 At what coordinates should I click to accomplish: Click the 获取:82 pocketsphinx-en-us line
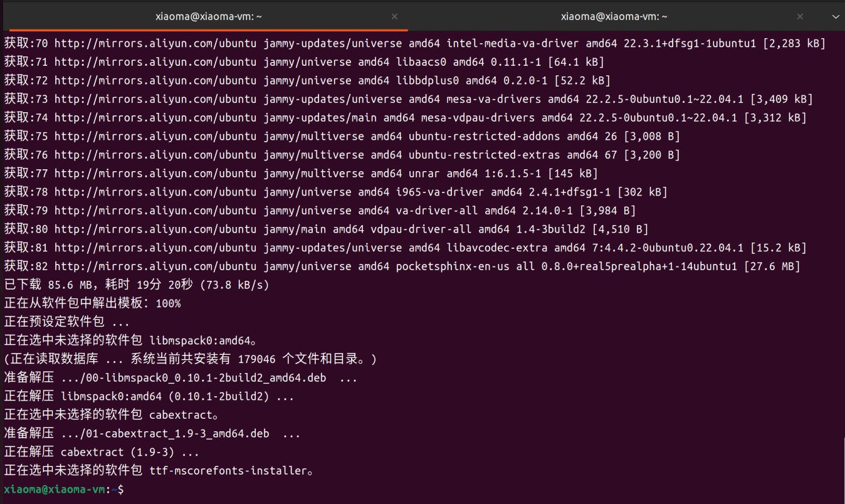click(x=402, y=266)
